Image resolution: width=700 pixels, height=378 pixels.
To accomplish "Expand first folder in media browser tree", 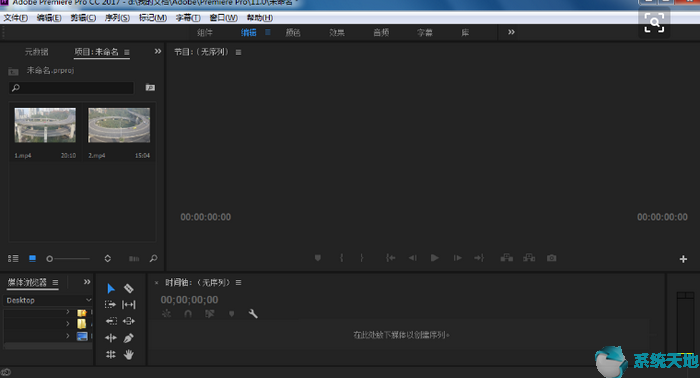I will click(68, 312).
